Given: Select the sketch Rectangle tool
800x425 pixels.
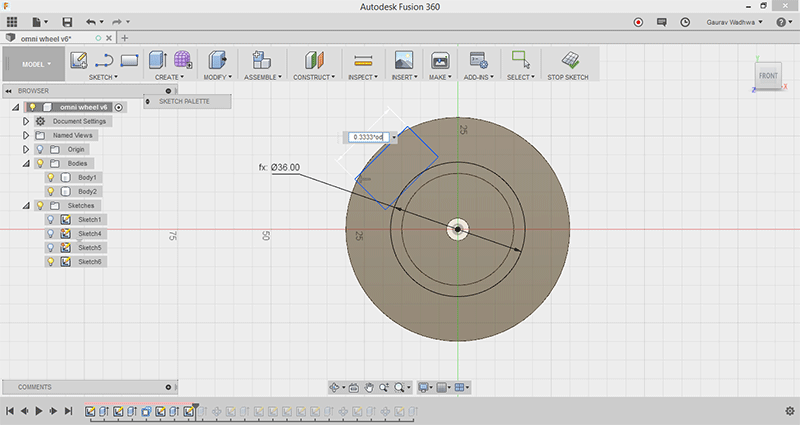Looking at the screenshot, I should [128, 60].
